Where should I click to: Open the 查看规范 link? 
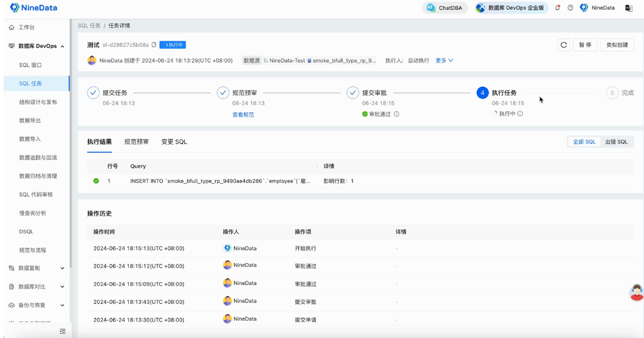point(243,115)
